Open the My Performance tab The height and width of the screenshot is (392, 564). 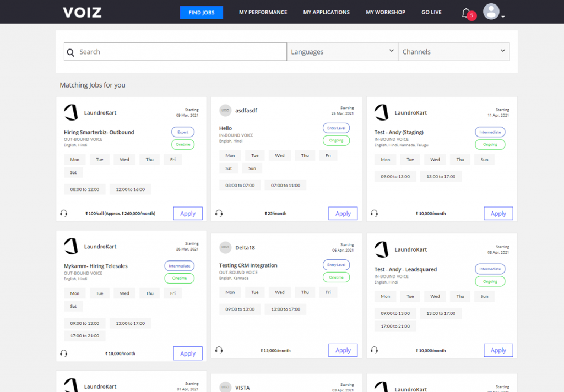point(263,12)
